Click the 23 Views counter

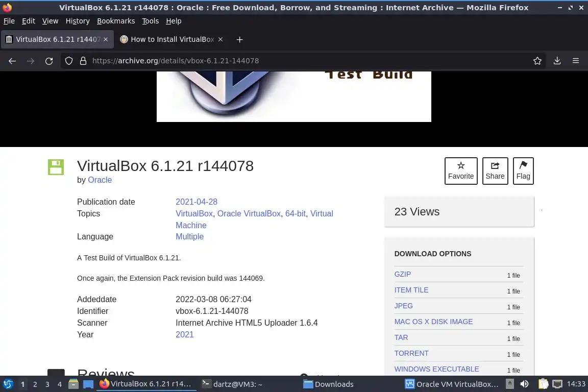click(416, 211)
